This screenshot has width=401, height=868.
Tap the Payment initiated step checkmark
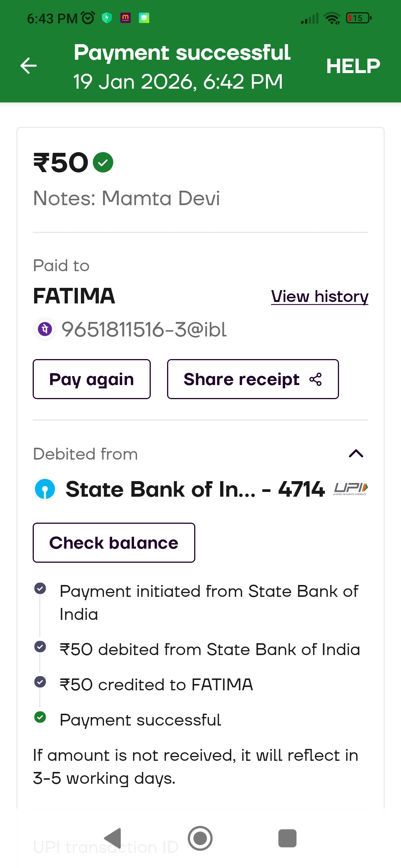(40, 588)
